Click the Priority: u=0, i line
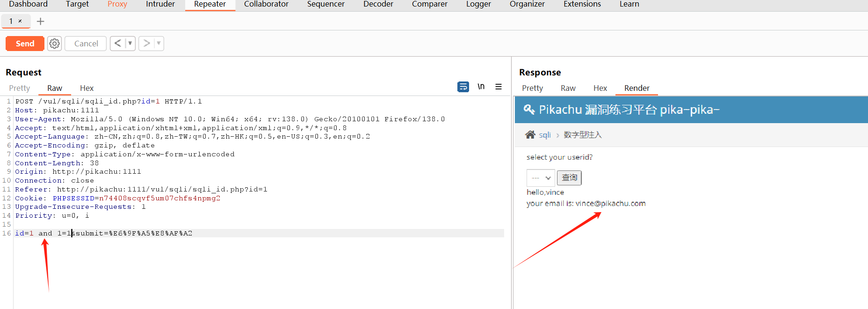The height and width of the screenshot is (309, 868). 52,215
